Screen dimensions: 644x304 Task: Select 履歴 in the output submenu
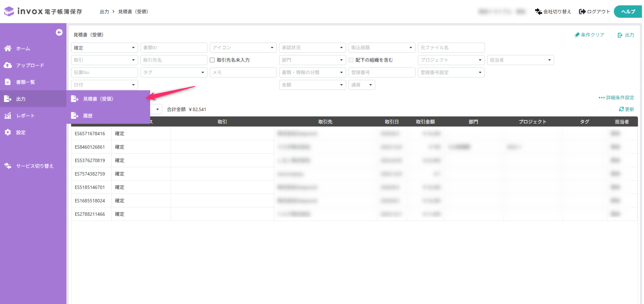pos(88,116)
